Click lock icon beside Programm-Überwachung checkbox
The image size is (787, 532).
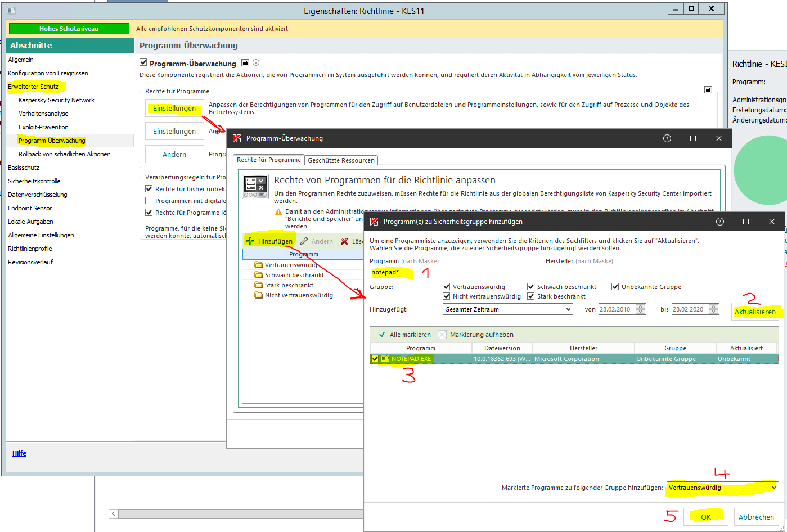245,63
